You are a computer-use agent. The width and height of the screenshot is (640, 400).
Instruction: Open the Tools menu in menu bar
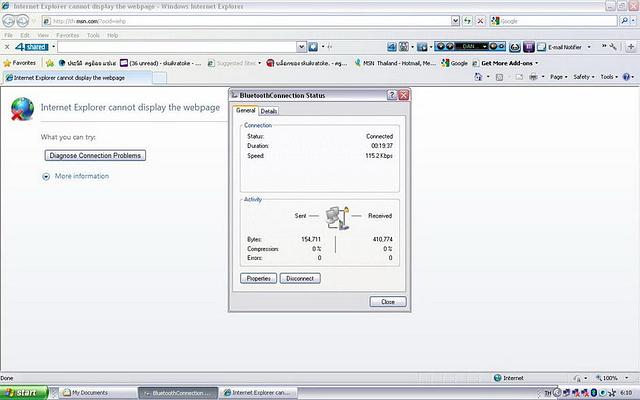pos(93,35)
